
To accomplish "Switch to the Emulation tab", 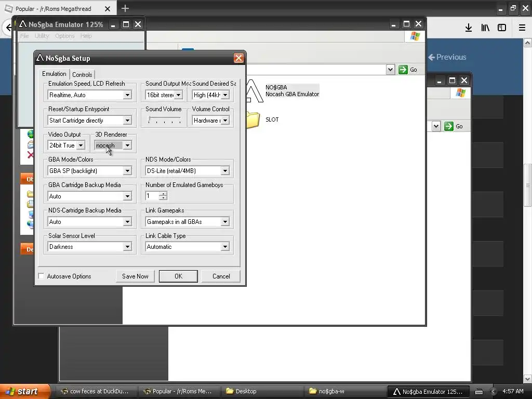I will pos(54,74).
